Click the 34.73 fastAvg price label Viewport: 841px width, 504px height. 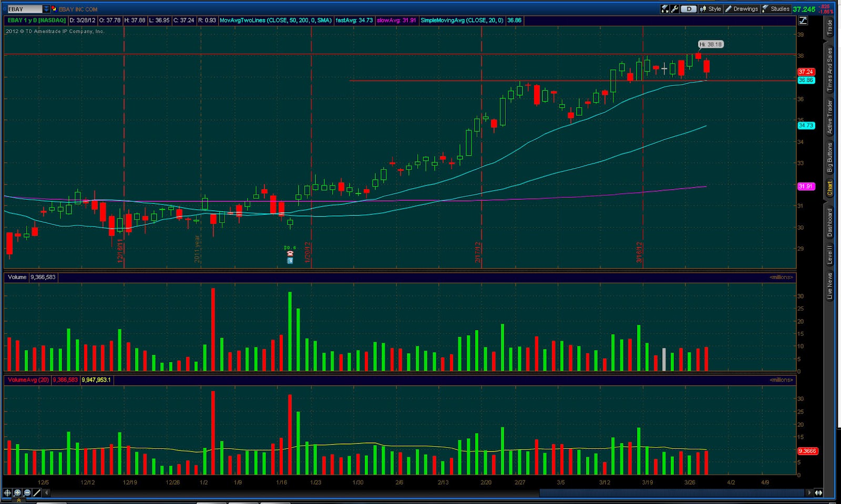(x=806, y=126)
